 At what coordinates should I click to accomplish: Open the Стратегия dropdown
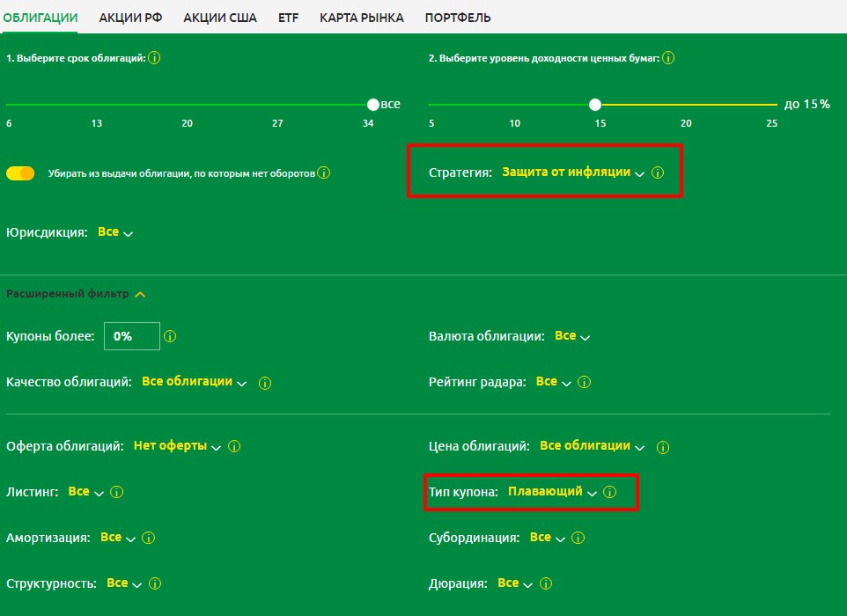572,172
